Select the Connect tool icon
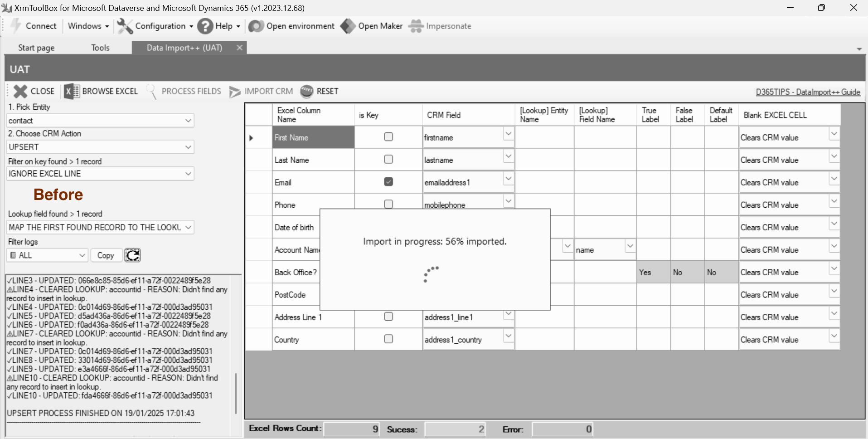This screenshot has width=868, height=439. tap(15, 26)
